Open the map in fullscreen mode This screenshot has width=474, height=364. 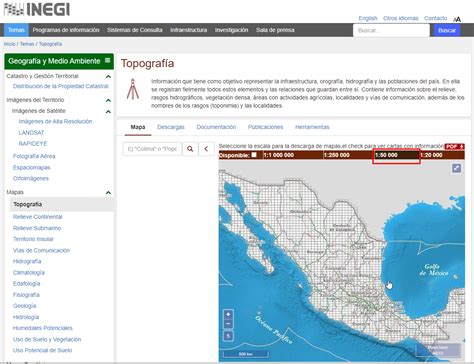456,168
